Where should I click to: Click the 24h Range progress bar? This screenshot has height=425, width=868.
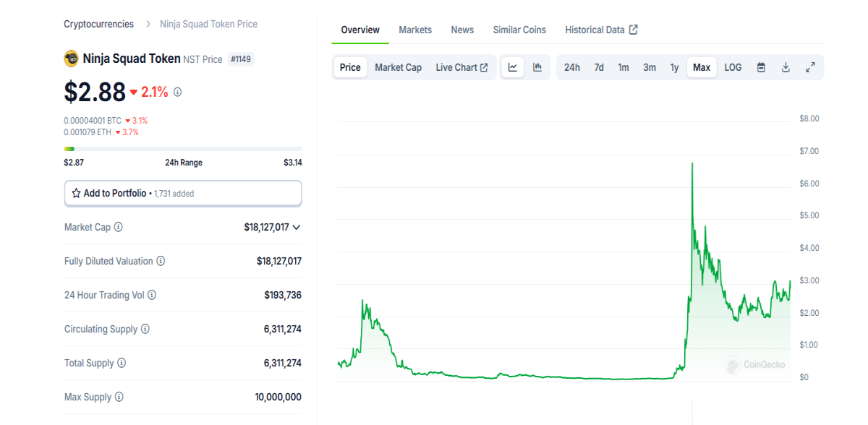(x=183, y=149)
